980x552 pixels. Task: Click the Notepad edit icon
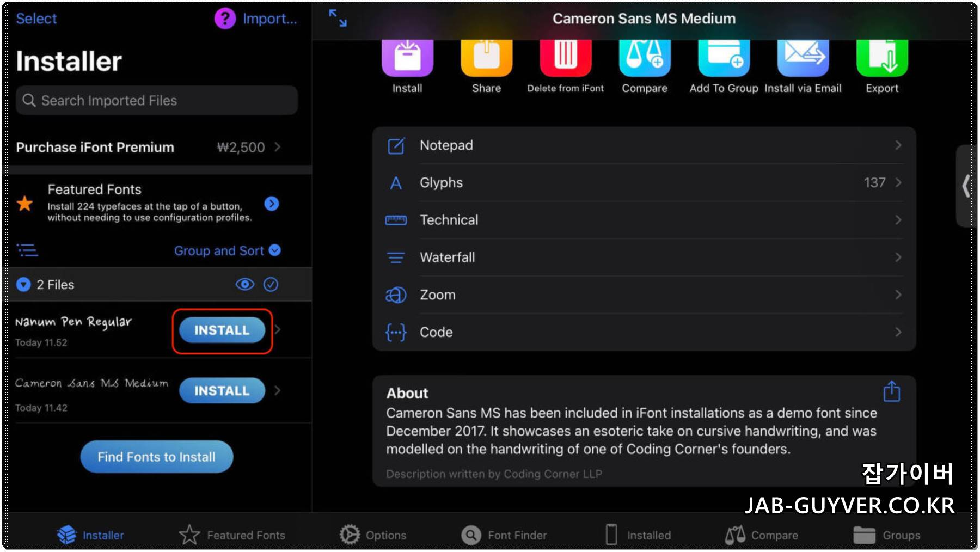(396, 145)
